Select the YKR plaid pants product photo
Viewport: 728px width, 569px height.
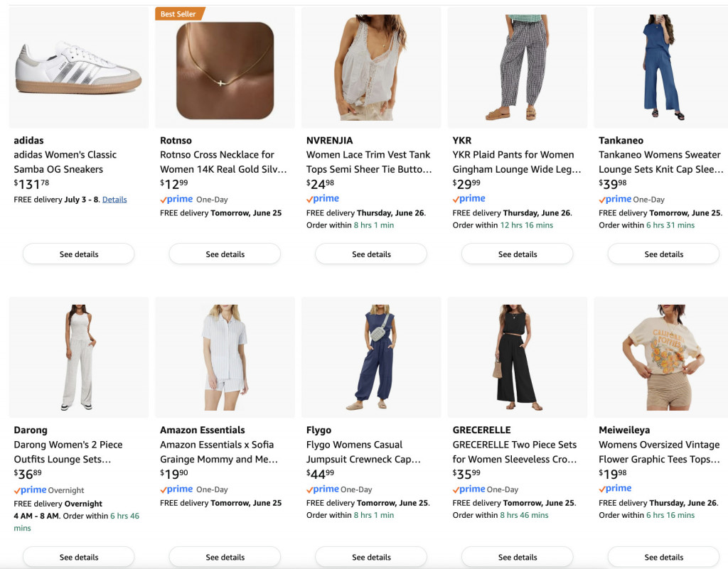[x=518, y=67]
